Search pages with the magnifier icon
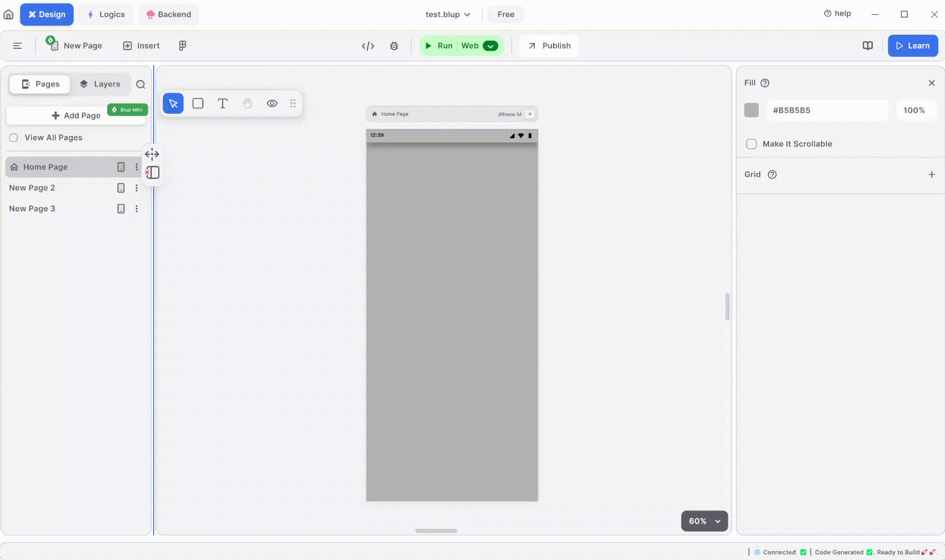This screenshot has width=945, height=560. point(141,84)
